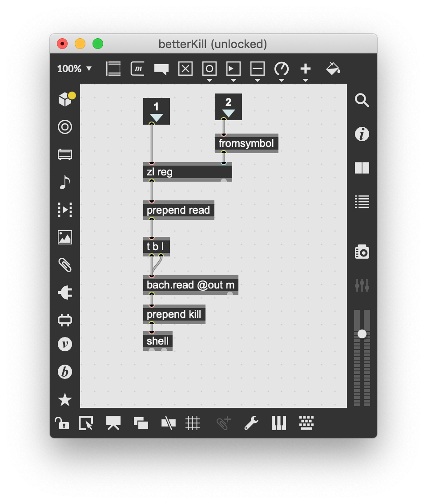Open the Parameters mixer icon
427x504 pixels.
362,285
